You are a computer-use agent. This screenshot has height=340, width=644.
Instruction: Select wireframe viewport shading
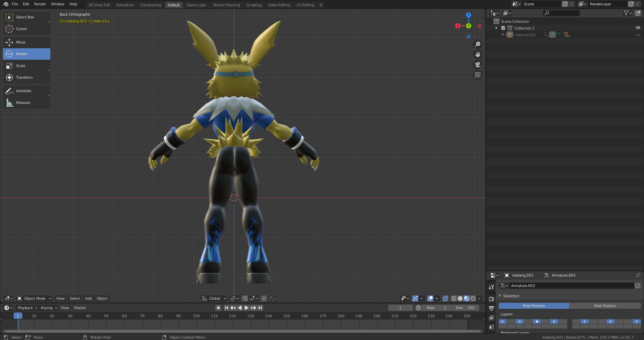click(x=454, y=298)
